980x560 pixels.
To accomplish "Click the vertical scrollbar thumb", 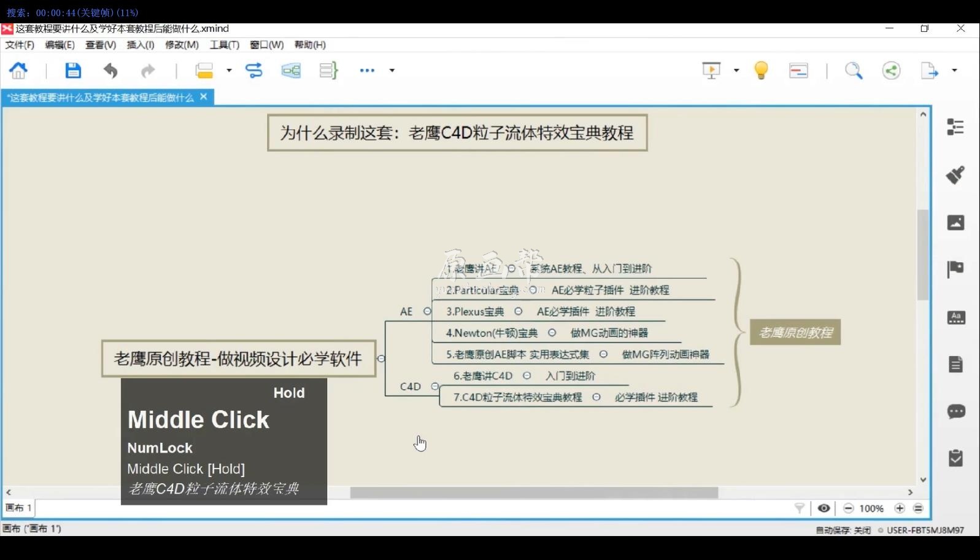I will pos(922,255).
